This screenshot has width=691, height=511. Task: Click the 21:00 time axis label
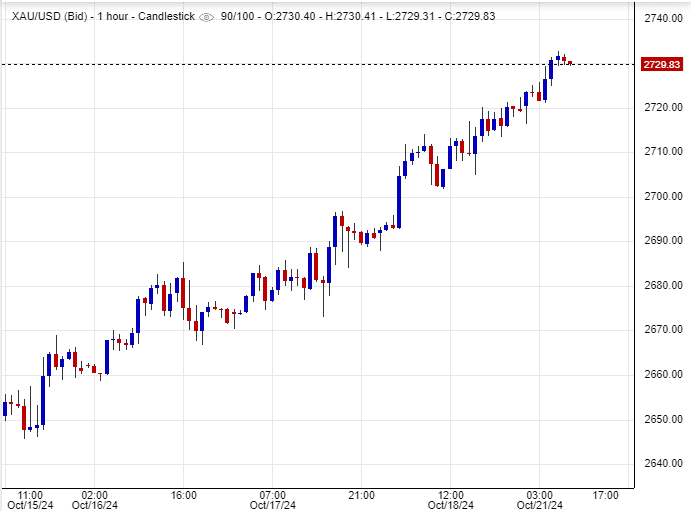(361, 495)
